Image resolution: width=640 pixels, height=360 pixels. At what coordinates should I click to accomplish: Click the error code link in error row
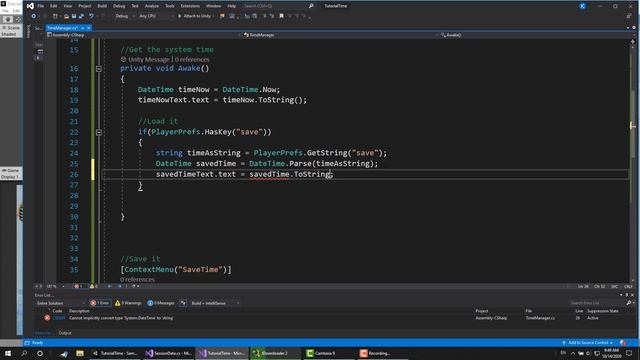(59, 318)
